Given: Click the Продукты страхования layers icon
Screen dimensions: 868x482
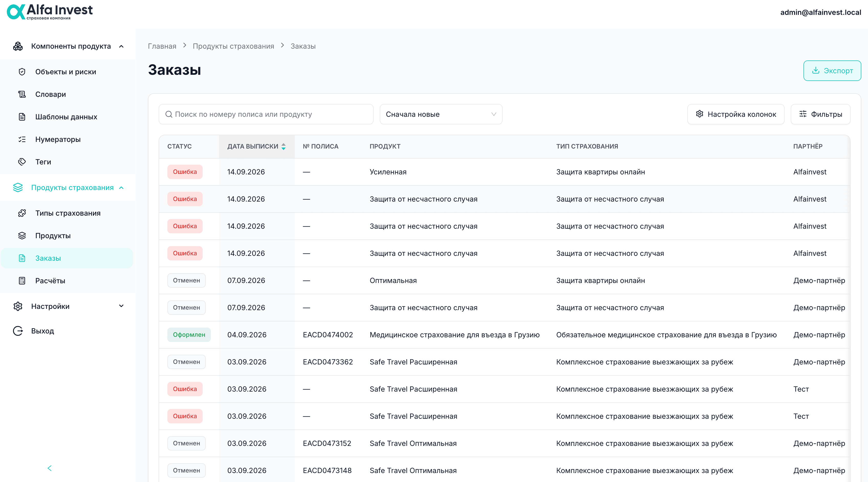Looking at the screenshot, I should pyautogui.click(x=18, y=187).
